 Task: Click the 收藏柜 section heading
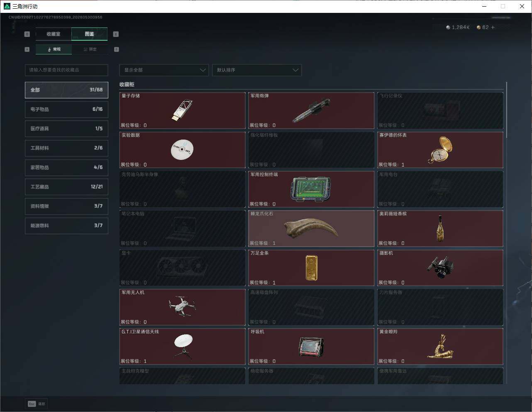click(x=127, y=84)
